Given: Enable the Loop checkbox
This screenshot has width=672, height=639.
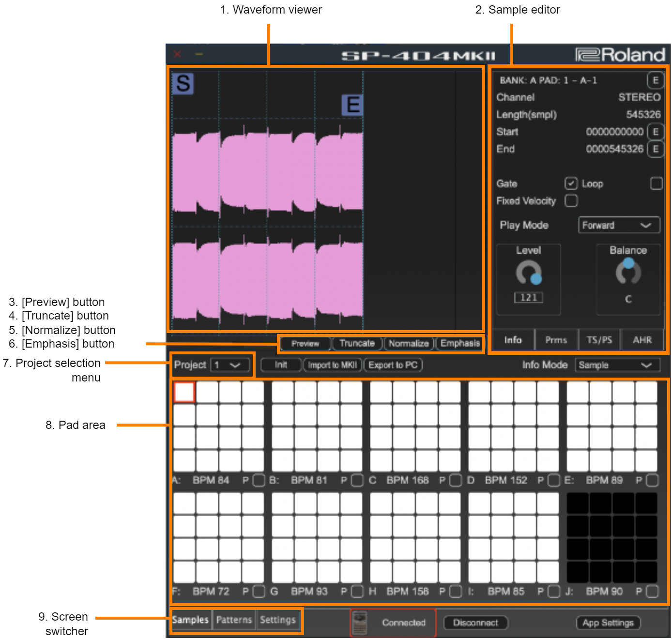Looking at the screenshot, I should coord(657,183).
